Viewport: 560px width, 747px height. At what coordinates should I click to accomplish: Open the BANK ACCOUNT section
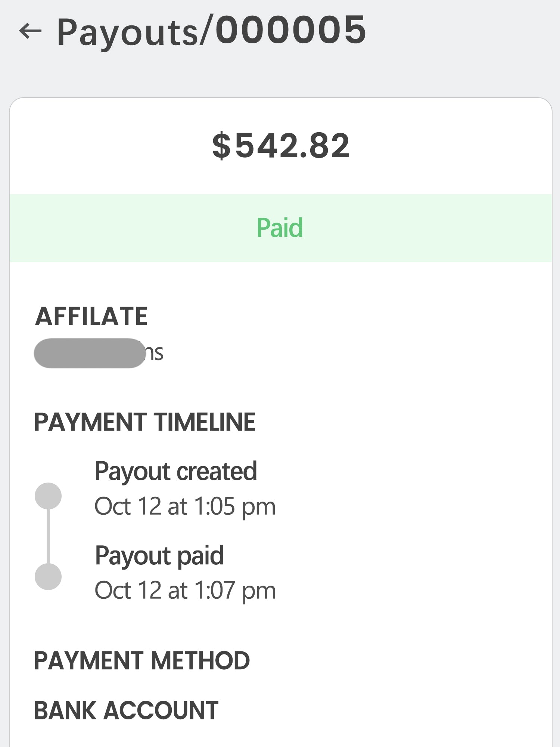(126, 710)
